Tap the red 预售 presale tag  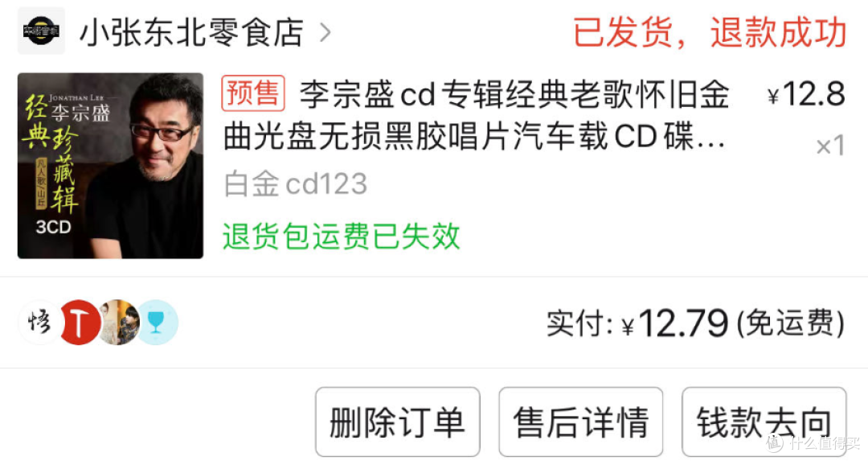point(253,93)
